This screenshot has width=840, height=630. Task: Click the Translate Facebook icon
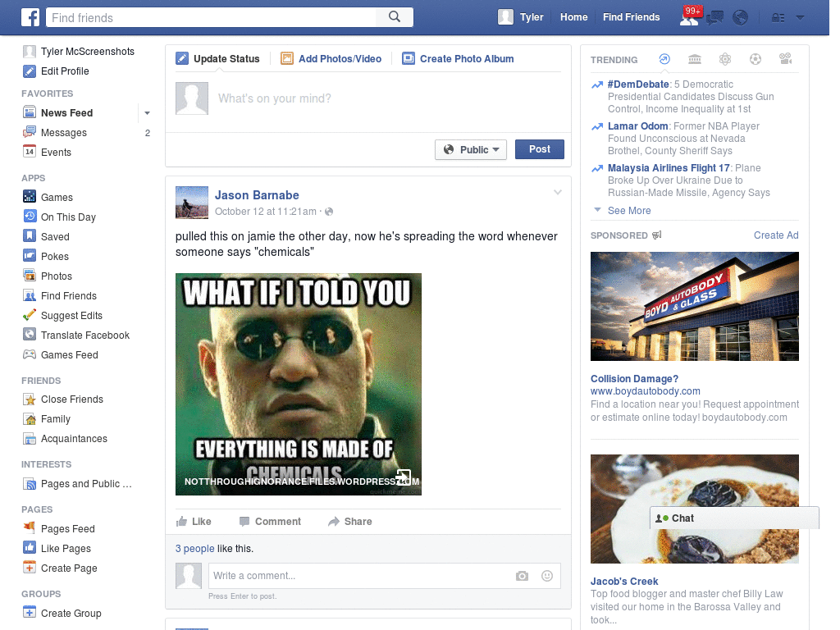(x=30, y=335)
